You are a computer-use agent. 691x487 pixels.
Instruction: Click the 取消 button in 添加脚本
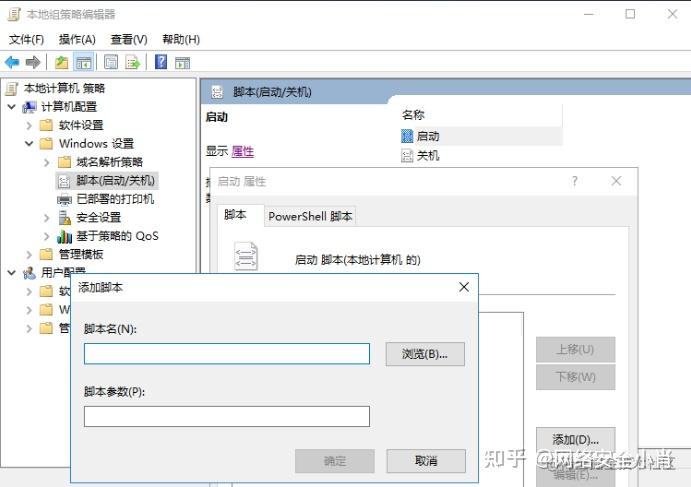tap(426, 461)
